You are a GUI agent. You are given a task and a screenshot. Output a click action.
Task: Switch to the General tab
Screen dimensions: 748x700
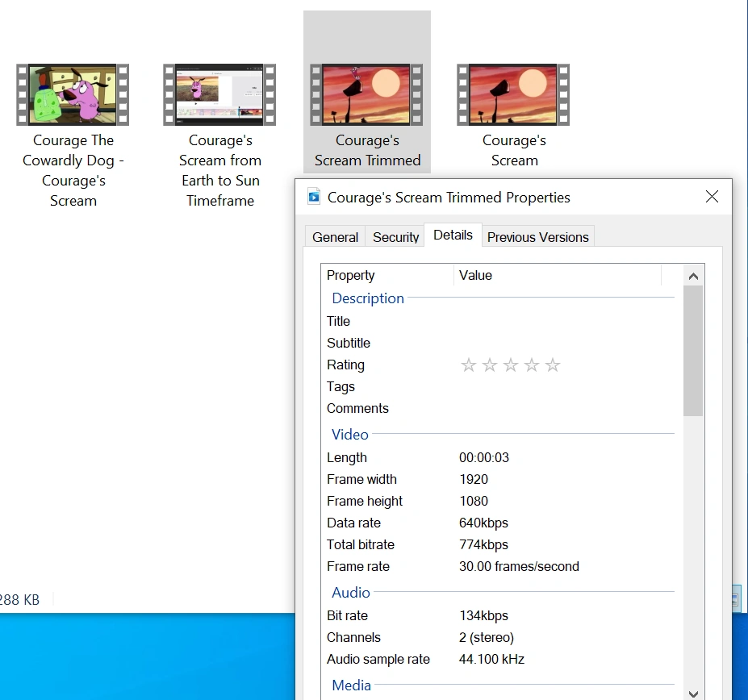[x=335, y=237]
